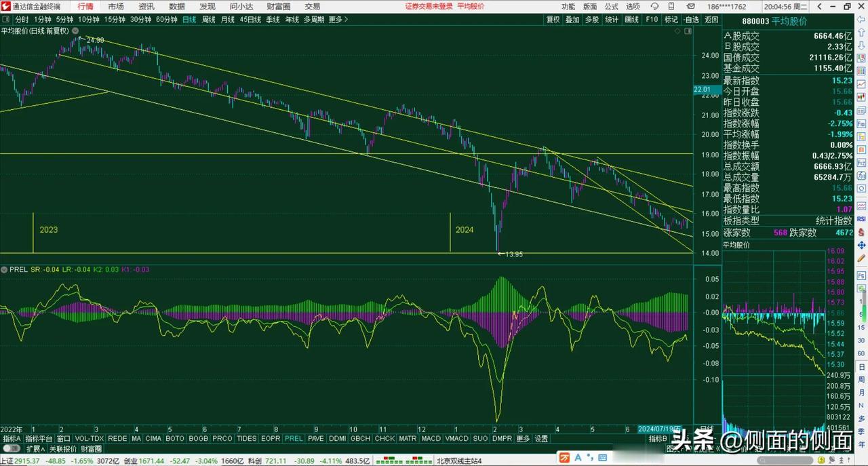This screenshot has width=868, height=466.
Task: Select the VOL-TDX indicator tab
Action: pyautogui.click(x=90, y=439)
